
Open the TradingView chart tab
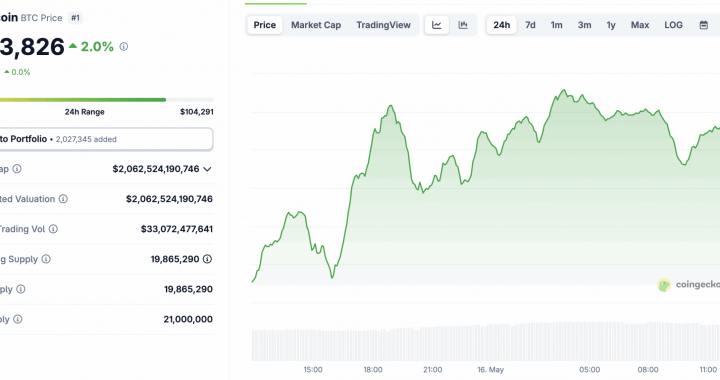383,25
